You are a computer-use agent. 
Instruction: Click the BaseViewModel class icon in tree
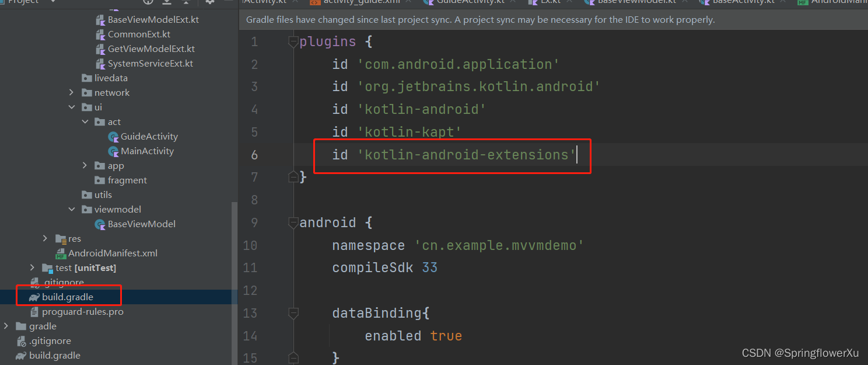click(x=100, y=224)
